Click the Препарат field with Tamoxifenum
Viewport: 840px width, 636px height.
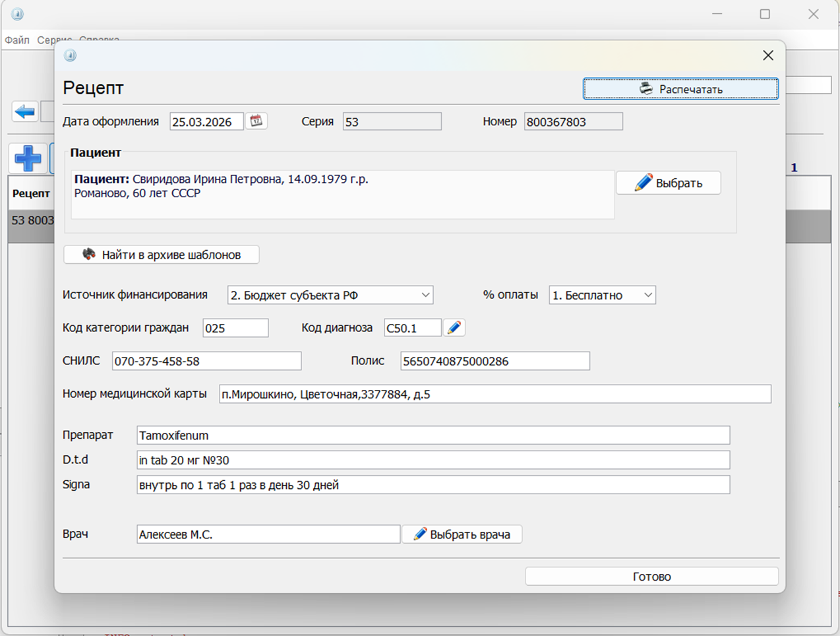(x=433, y=435)
